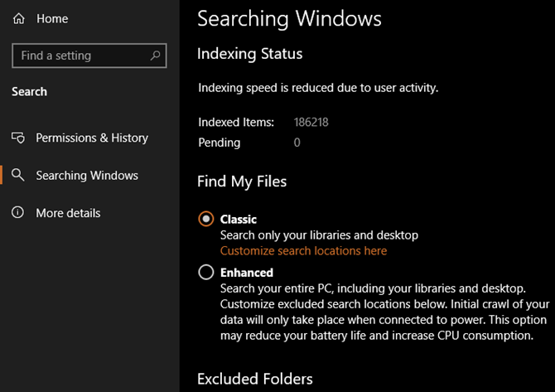Click the Pending items value
This screenshot has width=555, height=392.
297,143
